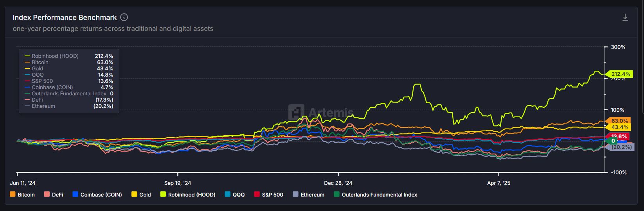Image resolution: width=644 pixels, height=211 pixels.
Task: Toggle Outlands Fundamental Index in the legend
Action: click(x=376, y=195)
